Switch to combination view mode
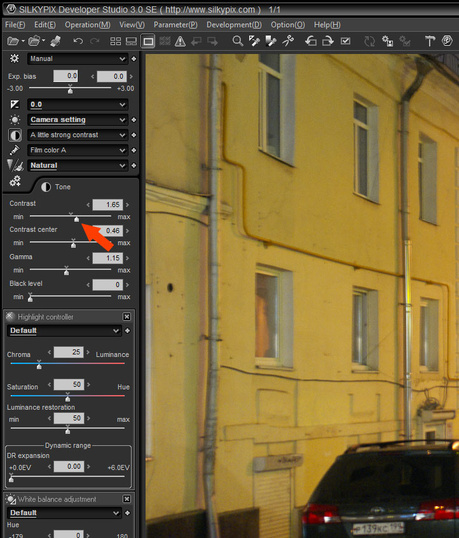Viewport: 459px width, 538px height. [x=131, y=42]
